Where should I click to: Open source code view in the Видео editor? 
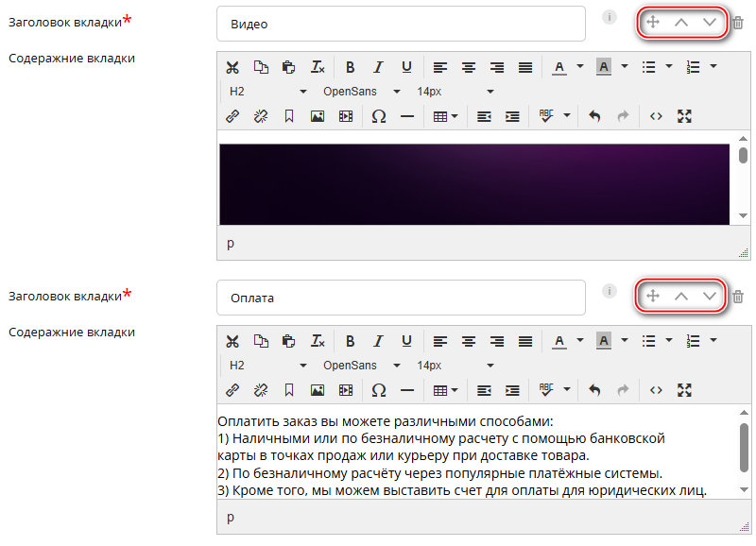coord(656,116)
